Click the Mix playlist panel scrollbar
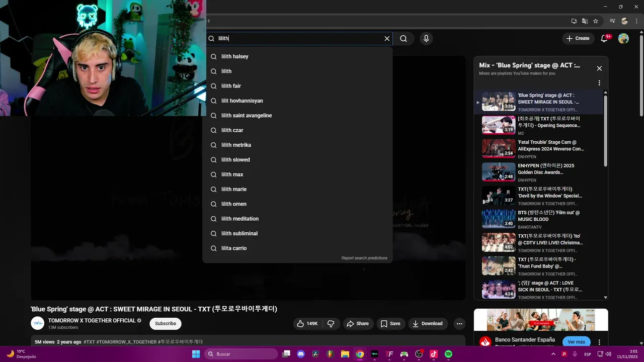Image resolution: width=644 pixels, height=362 pixels. coord(605,131)
